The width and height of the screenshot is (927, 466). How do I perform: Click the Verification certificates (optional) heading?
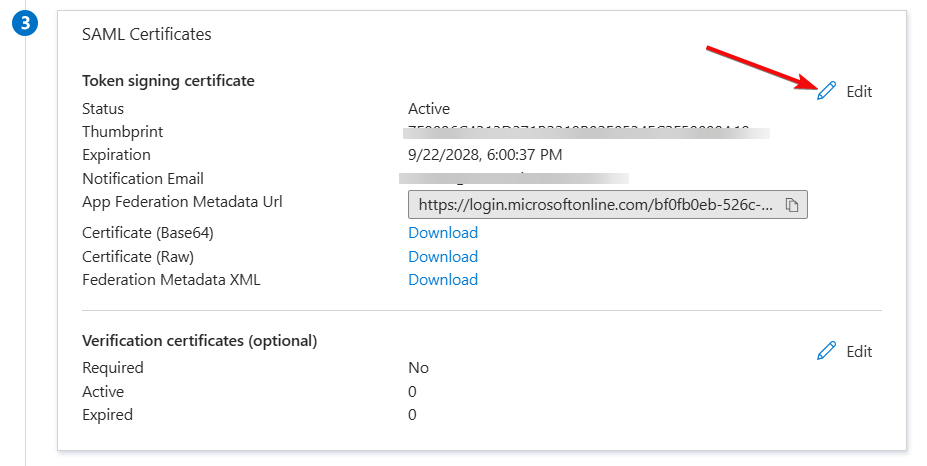[x=200, y=341]
